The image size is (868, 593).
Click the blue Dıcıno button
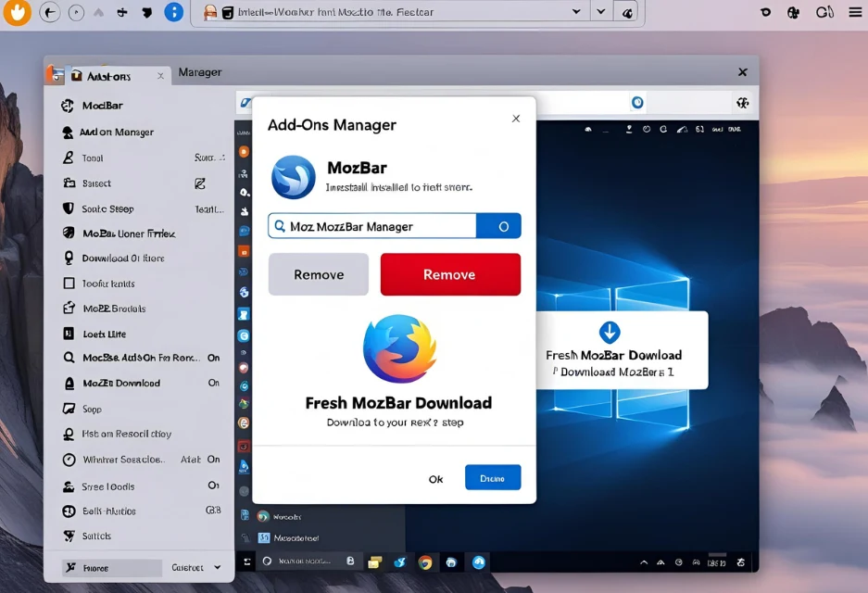(x=493, y=478)
